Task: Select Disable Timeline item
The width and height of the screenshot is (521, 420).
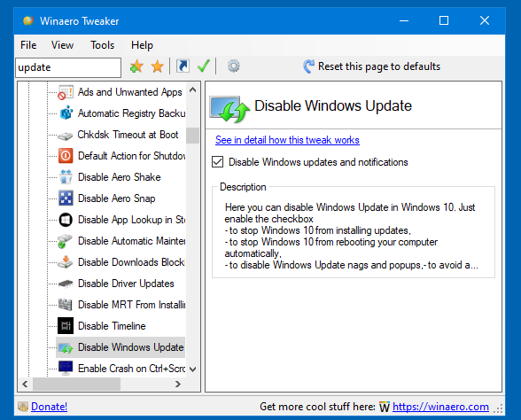Action: [112, 326]
